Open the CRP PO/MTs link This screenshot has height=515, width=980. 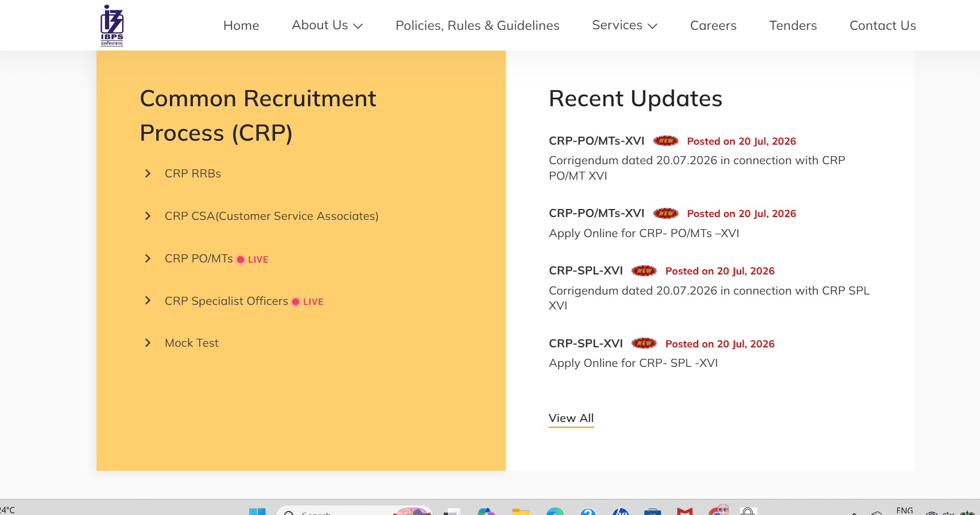click(199, 258)
